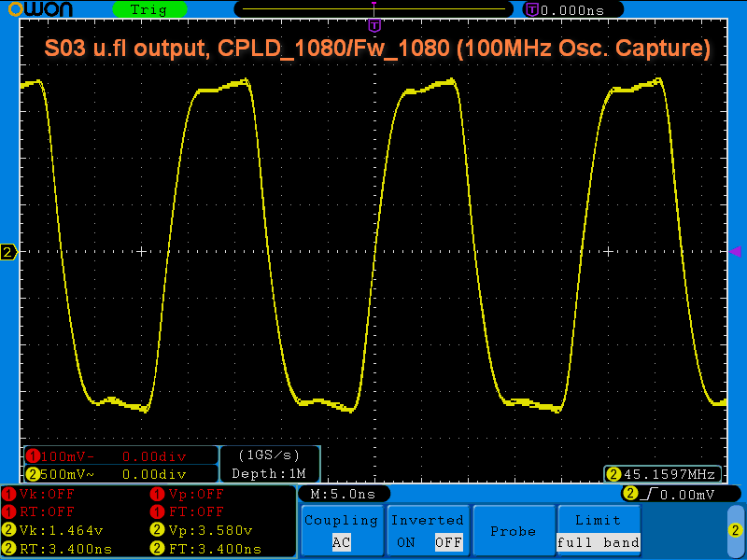
Task: Click the green Trig status indicator
Action: click(149, 9)
